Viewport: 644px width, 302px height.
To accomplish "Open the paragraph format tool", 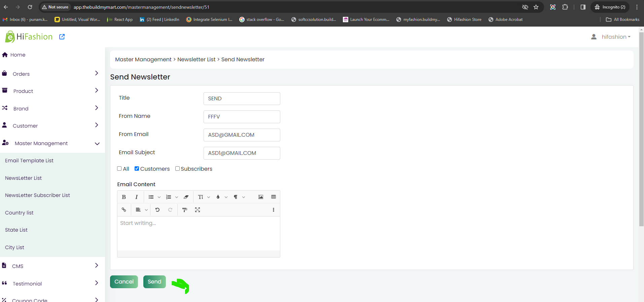I will [x=236, y=197].
